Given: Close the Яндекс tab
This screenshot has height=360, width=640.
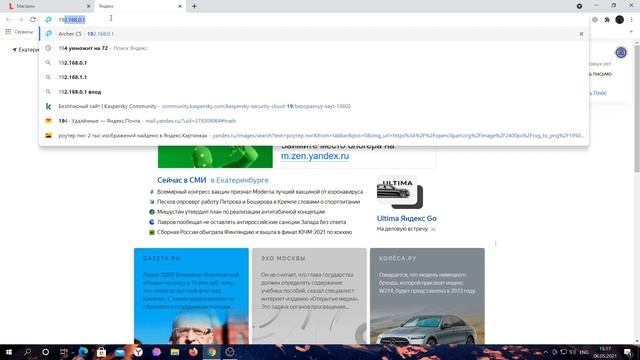Looking at the screenshot, I should click(x=180, y=6).
